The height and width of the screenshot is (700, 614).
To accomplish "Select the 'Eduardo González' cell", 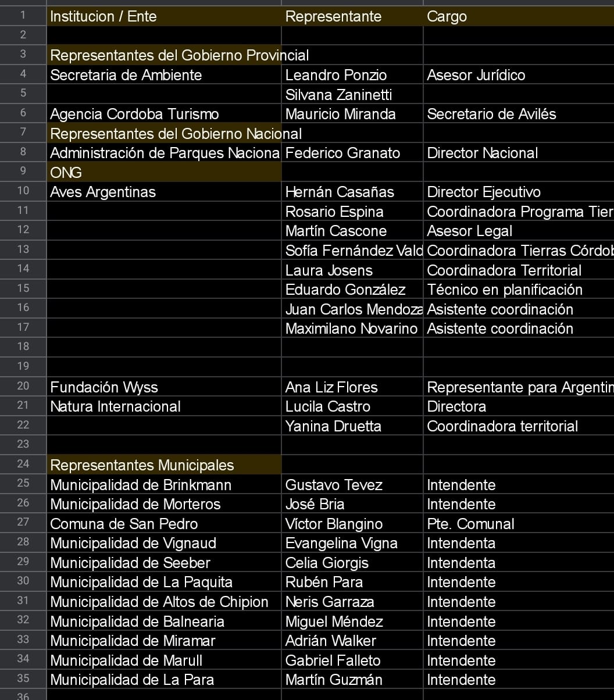I will (x=352, y=290).
